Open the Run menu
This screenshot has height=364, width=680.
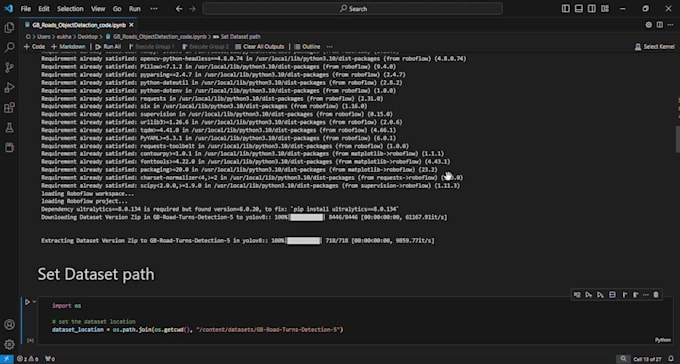point(134,9)
